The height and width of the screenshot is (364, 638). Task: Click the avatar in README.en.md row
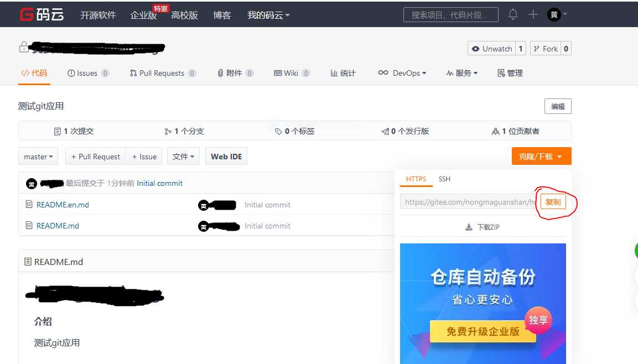click(x=204, y=205)
